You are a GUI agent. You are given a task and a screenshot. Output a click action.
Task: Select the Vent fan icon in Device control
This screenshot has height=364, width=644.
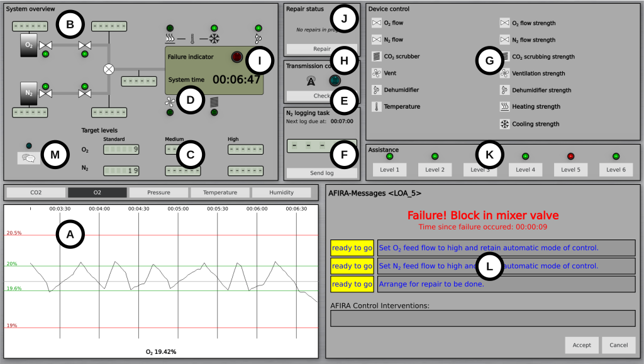pos(377,73)
